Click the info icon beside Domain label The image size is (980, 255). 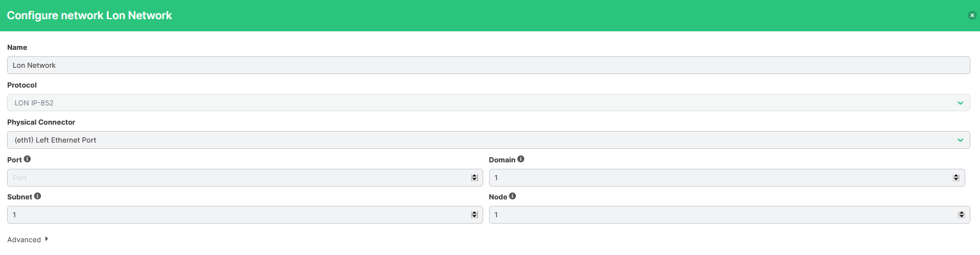click(x=520, y=159)
